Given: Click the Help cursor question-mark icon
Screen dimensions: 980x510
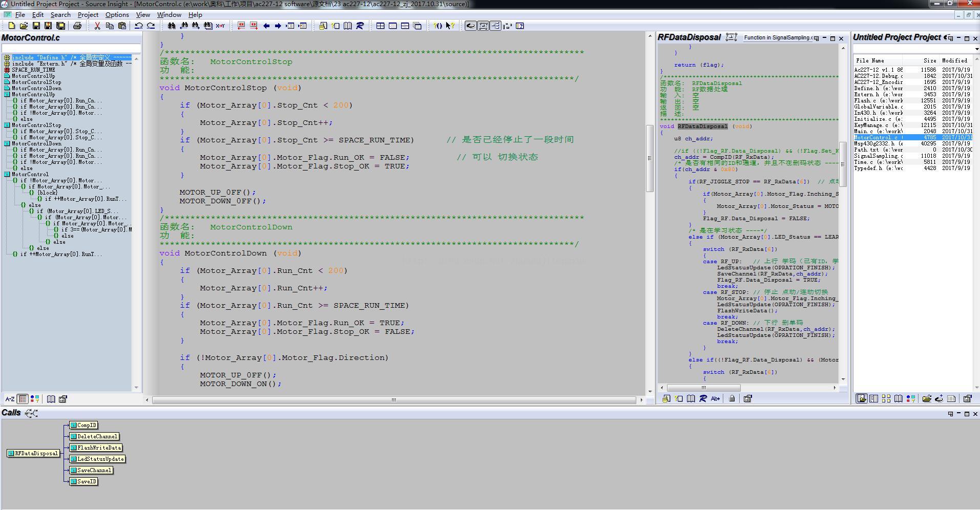Looking at the screenshot, I should [x=450, y=26].
